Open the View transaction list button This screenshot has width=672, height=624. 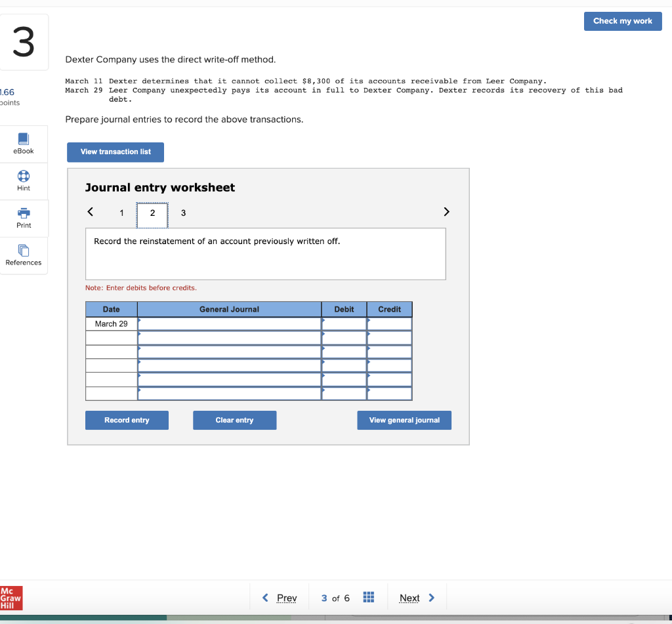[115, 152]
